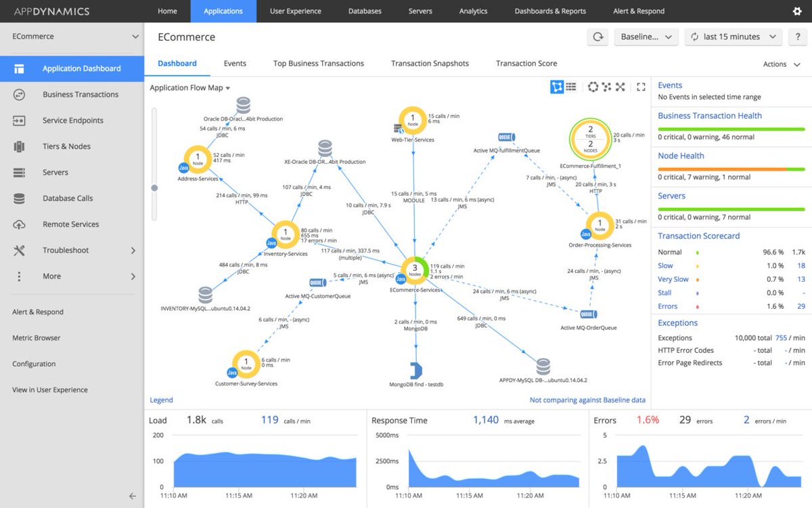The image size is (812, 508).
Task: Switch to Transaction Snapshots tab
Action: click(x=430, y=64)
